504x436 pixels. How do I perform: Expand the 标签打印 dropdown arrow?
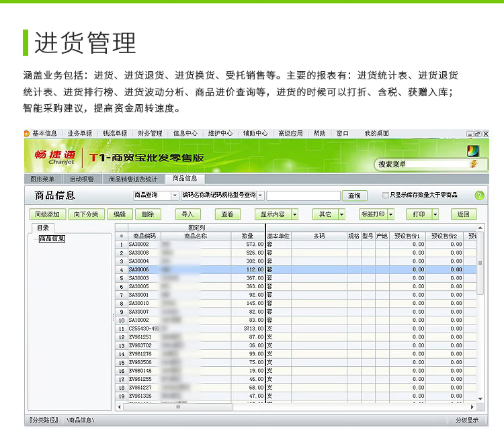[x=391, y=214]
